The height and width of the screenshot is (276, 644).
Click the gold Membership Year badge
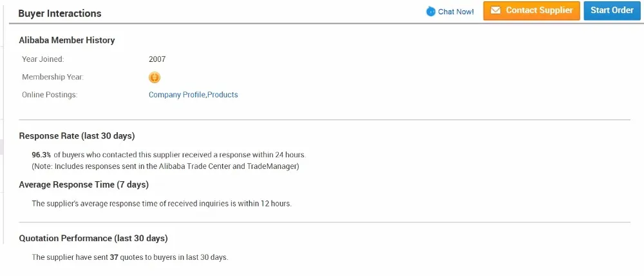coord(155,77)
